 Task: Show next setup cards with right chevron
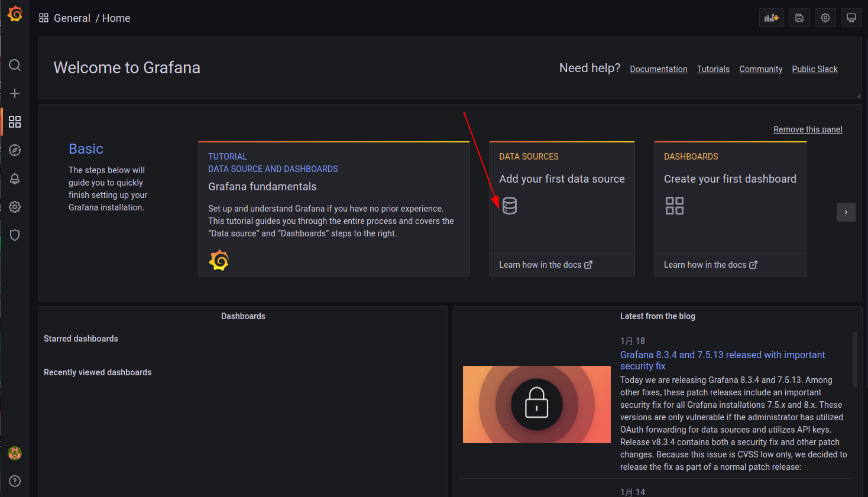tap(846, 212)
